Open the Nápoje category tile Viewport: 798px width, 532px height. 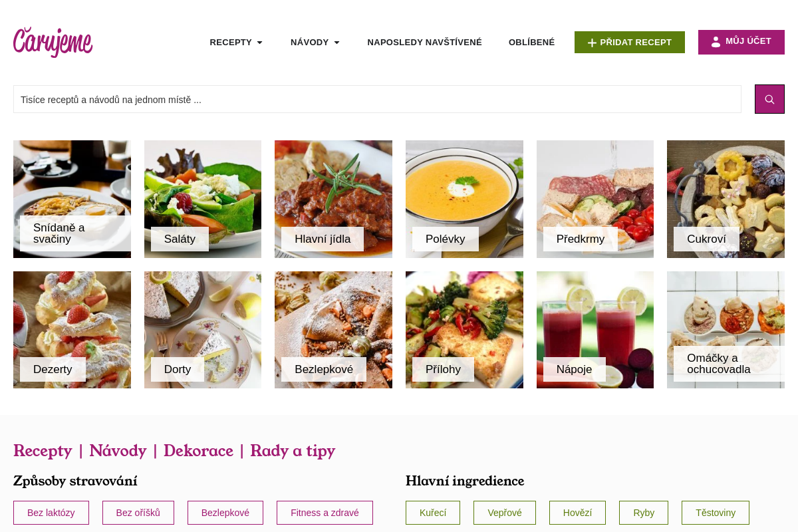pos(595,330)
